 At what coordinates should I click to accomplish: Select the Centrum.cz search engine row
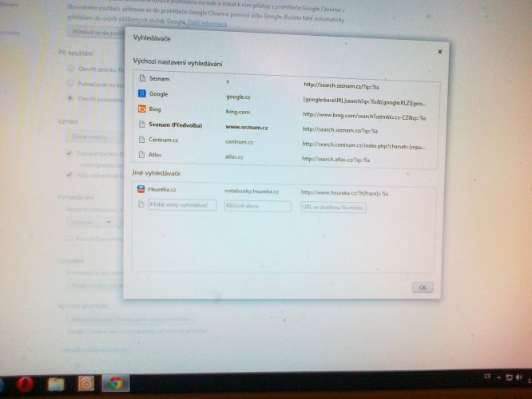coord(285,142)
